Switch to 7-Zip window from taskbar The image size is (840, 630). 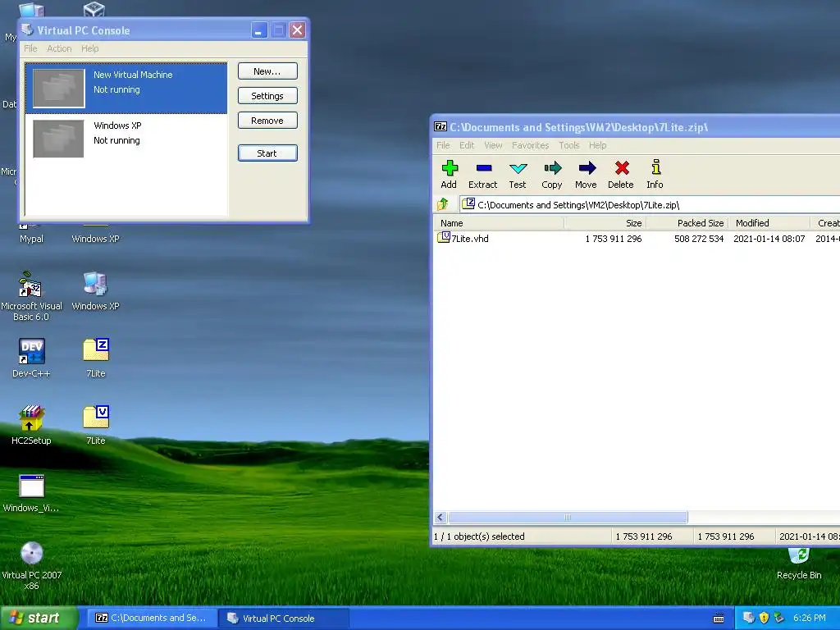pos(152,618)
